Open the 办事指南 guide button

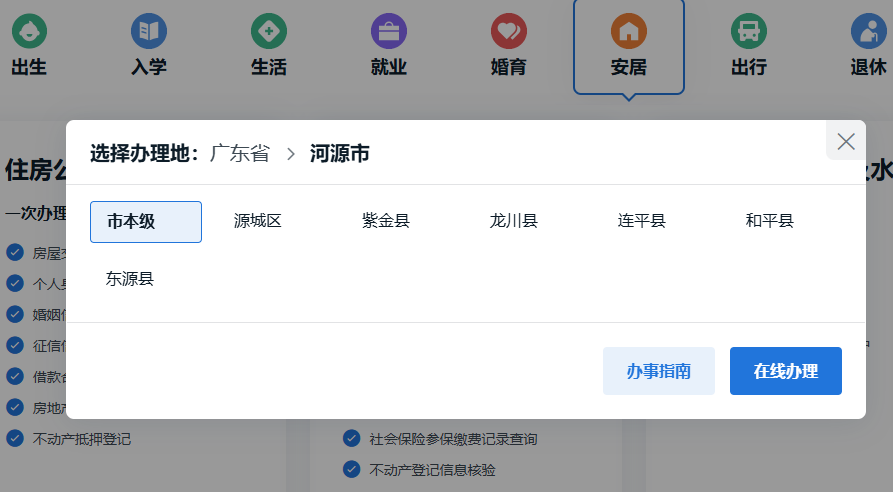(x=659, y=371)
